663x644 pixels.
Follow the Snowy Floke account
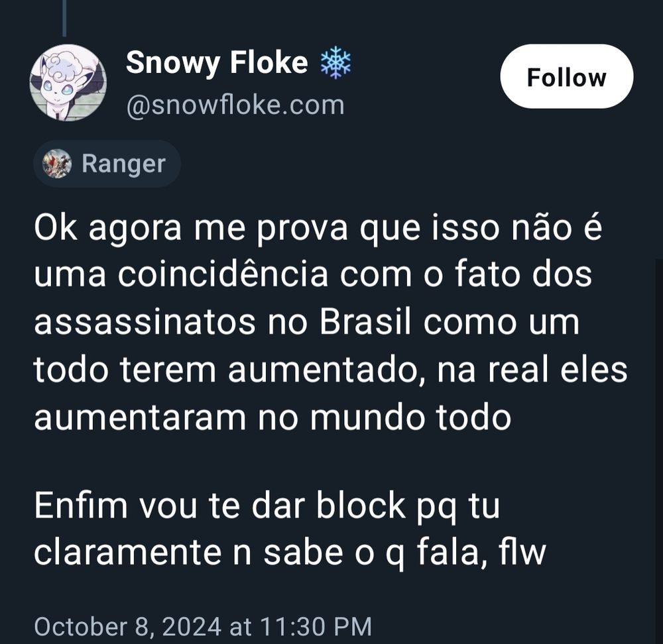click(567, 76)
